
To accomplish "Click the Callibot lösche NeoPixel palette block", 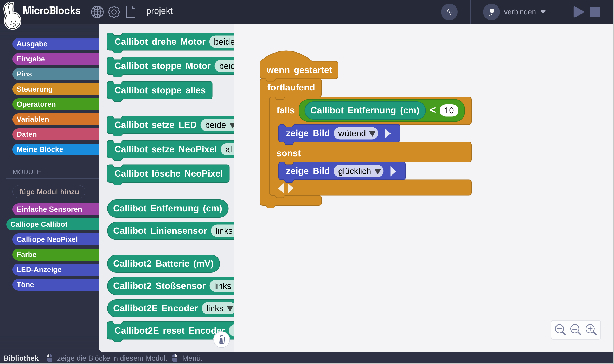I will pyautogui.click(x=168, y=174).
